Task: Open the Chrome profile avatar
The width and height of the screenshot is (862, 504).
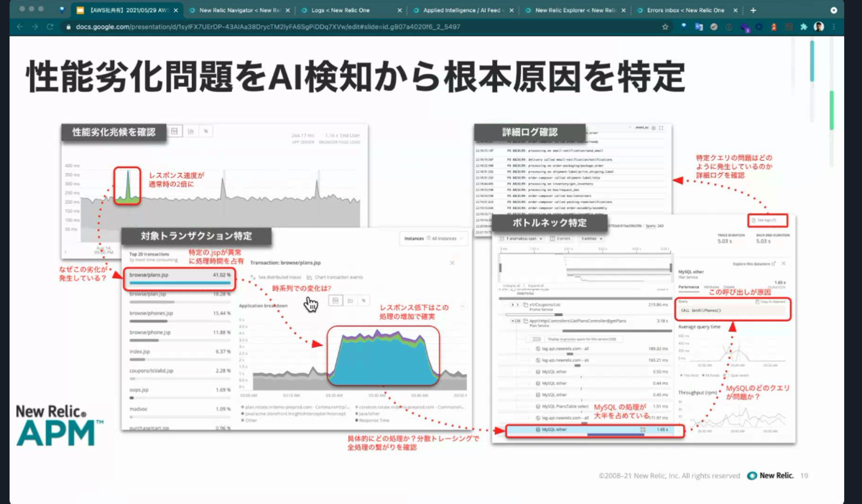Action: pyautogui.click(x=819, y=27)
